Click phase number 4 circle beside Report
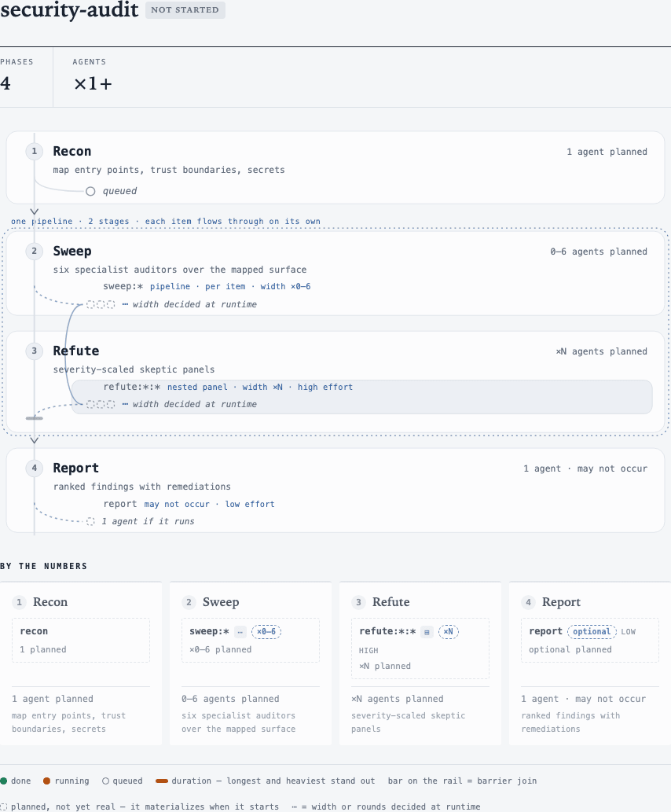Viewport: 671px width, 812px height. click(34, 468)
